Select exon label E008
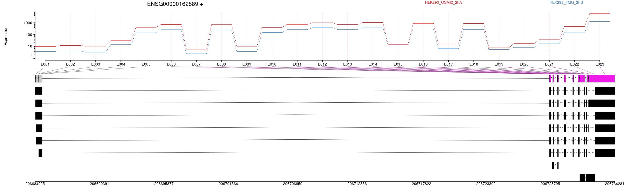 (221, 64)
